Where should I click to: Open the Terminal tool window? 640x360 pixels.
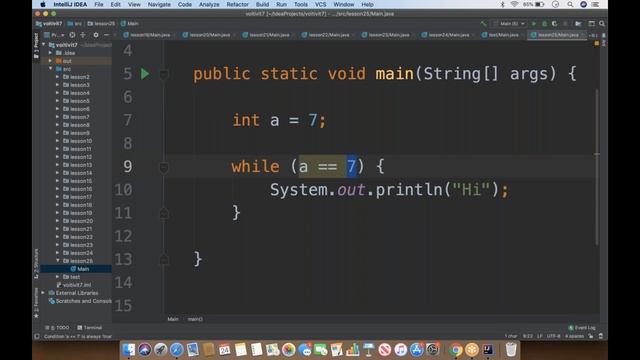pos(89,327)
